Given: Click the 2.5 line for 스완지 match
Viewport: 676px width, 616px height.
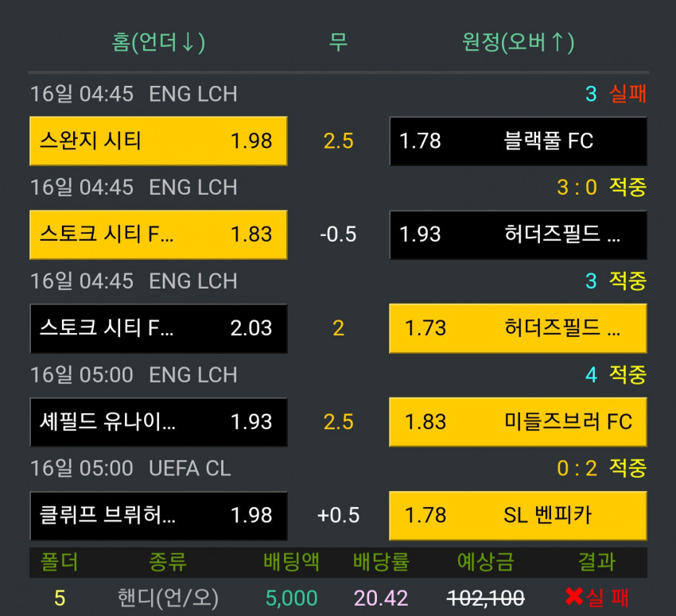Looking at the screenshot, I should [x=339, y=141].
